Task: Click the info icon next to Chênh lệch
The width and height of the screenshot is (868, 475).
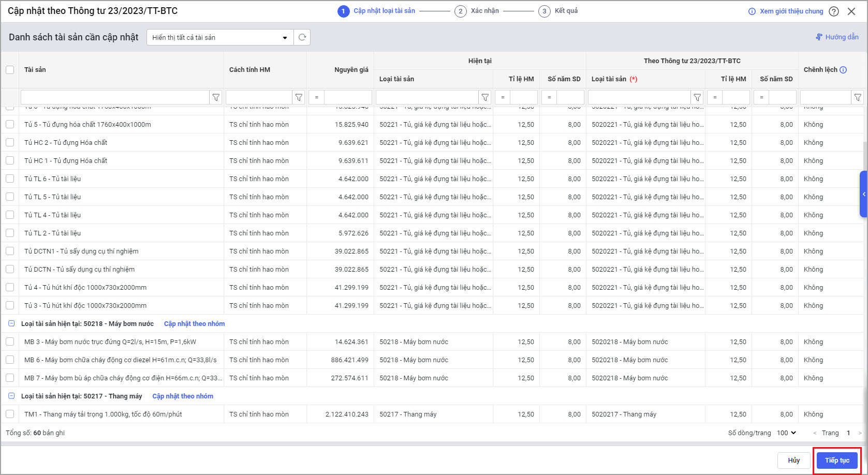Action: 843,70
